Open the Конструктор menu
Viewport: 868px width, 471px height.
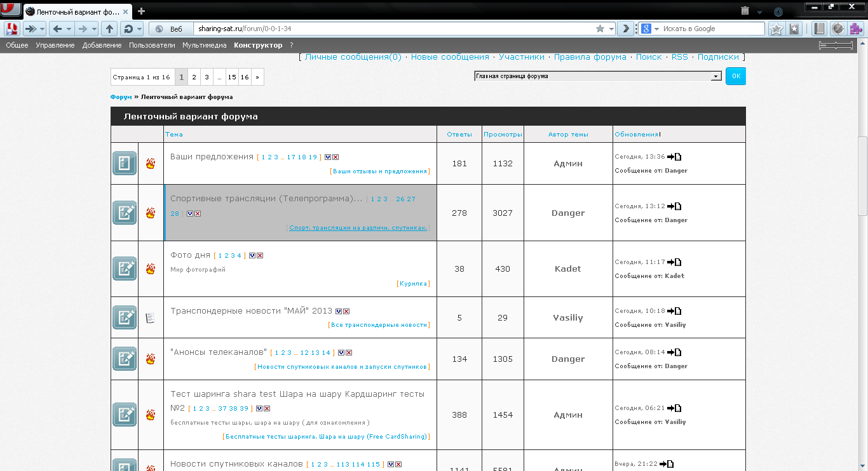pos(257,45)
